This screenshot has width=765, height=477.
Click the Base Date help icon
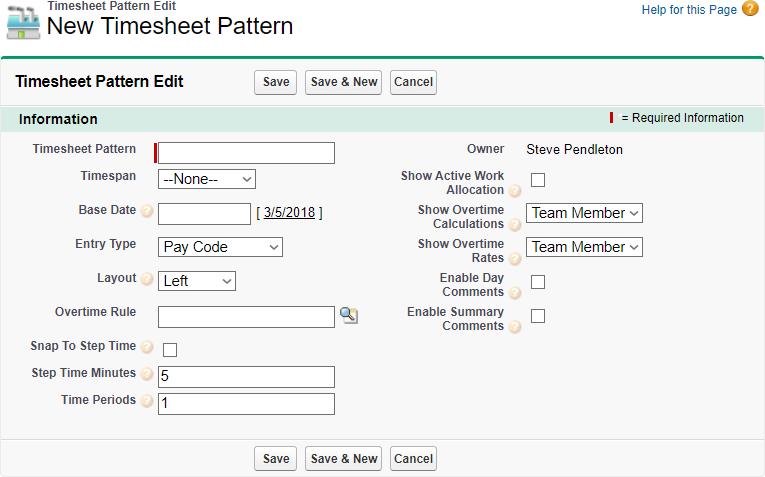click(x=147, y=212)
